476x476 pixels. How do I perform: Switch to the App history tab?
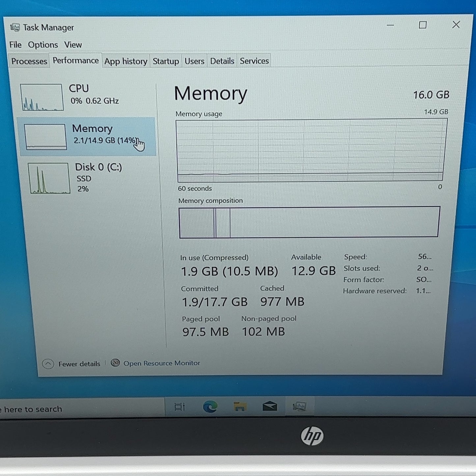[x=126, y=61]
